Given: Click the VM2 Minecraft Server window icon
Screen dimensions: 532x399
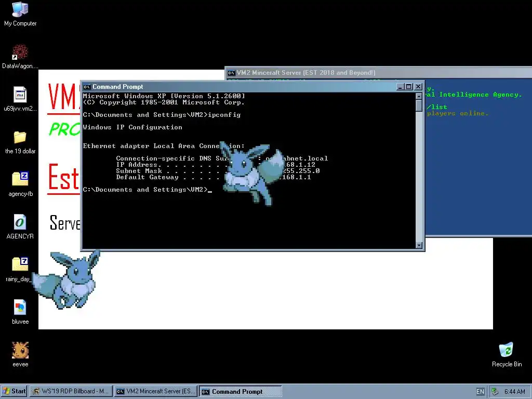Looking at the screenshot, I should (x=231, y=73).
